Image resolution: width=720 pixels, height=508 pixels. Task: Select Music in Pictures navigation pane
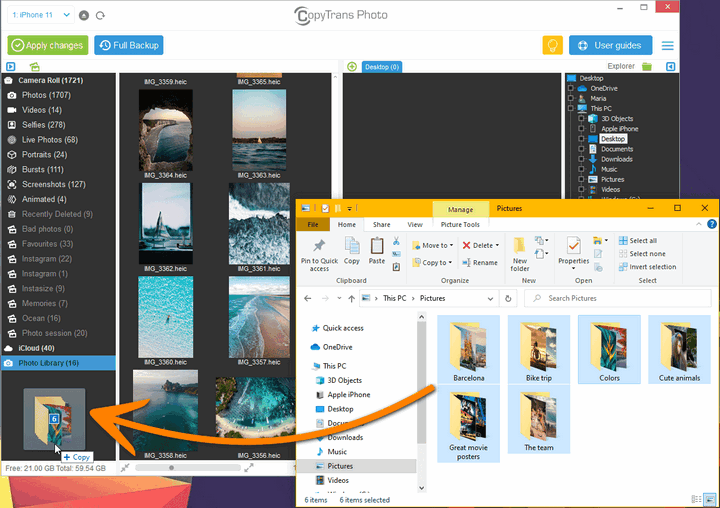point(337,452)
